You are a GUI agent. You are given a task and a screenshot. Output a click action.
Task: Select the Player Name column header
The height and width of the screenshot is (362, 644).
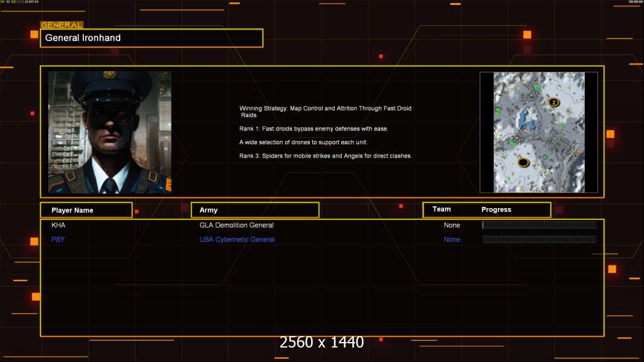[x=86, y=210]
